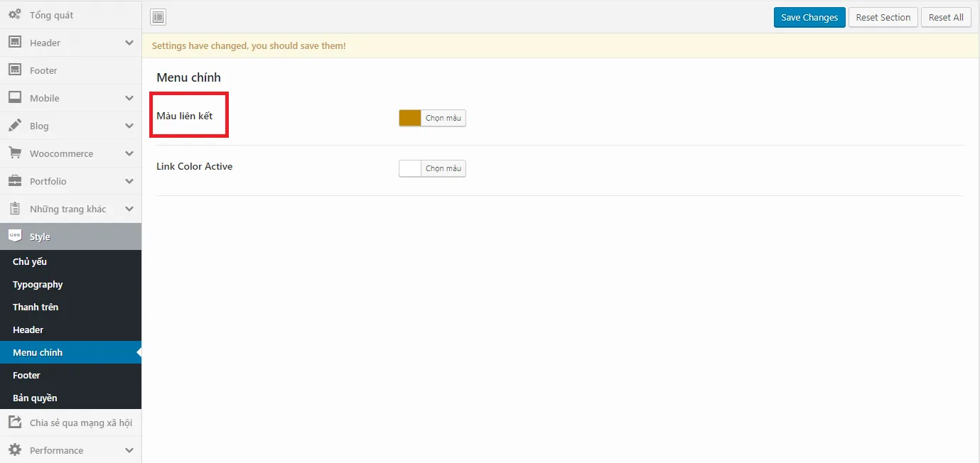Screen dimensions: 980x463
Task: Expand the Header section chevron
Action: 129,43
